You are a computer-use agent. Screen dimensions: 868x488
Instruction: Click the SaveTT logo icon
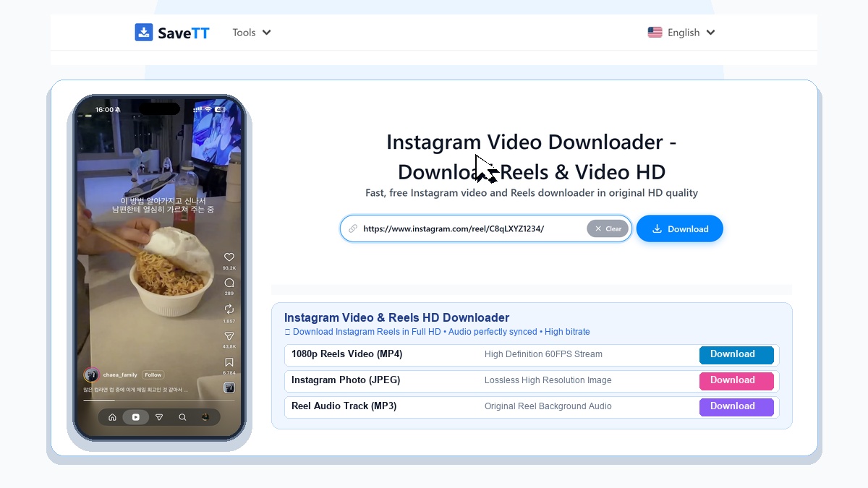tap(144, 33)
